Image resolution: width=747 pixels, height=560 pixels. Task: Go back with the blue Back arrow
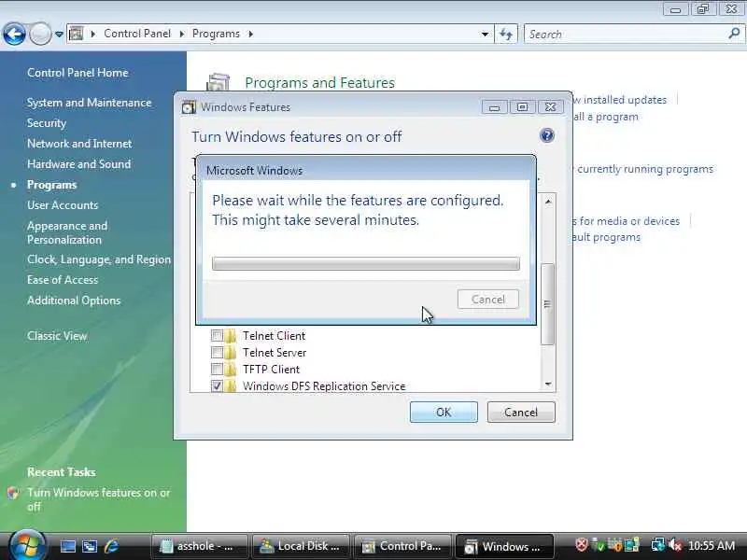pyautogui.click(x=14, y=34)
